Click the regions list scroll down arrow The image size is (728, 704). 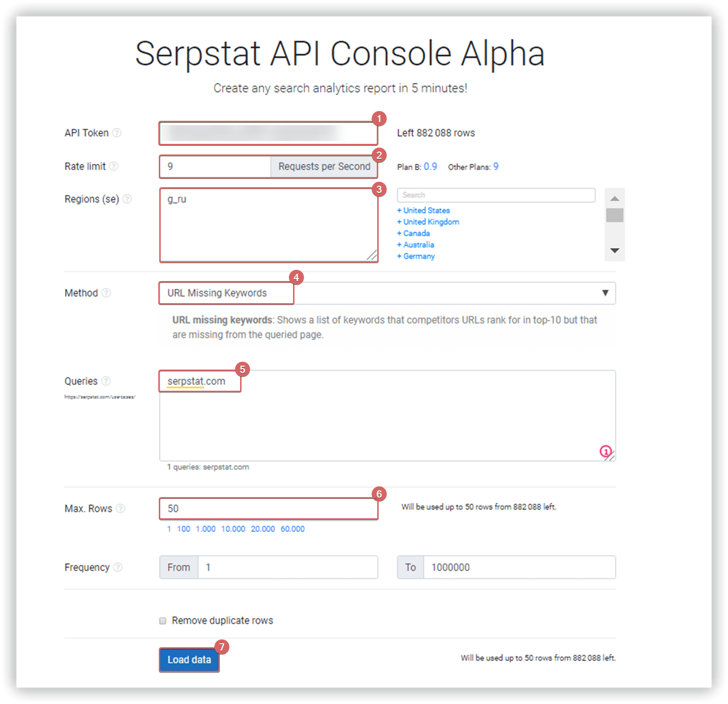[x=614, y=251]
